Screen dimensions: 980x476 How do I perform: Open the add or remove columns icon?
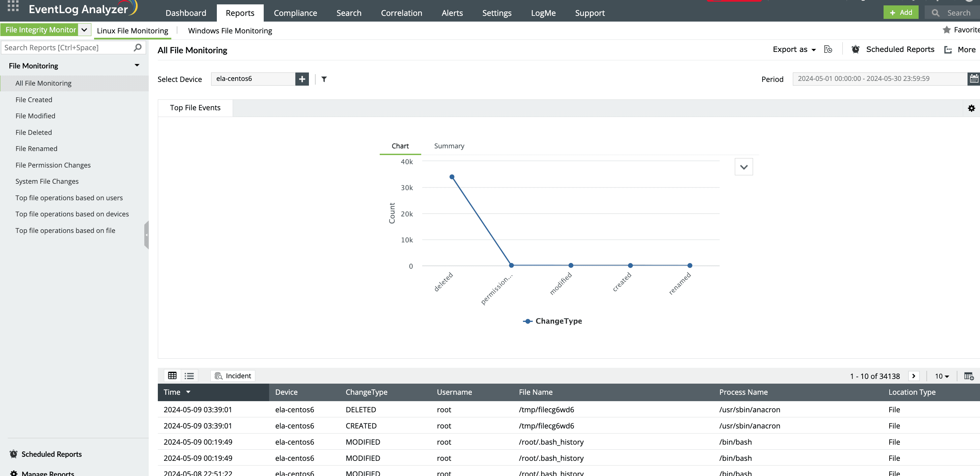click(968, 376)
